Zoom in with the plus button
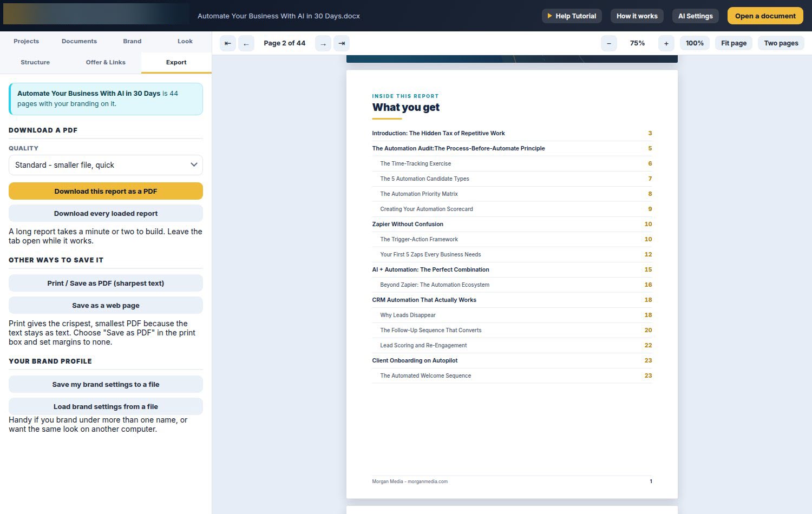 (x=666, y=43)
